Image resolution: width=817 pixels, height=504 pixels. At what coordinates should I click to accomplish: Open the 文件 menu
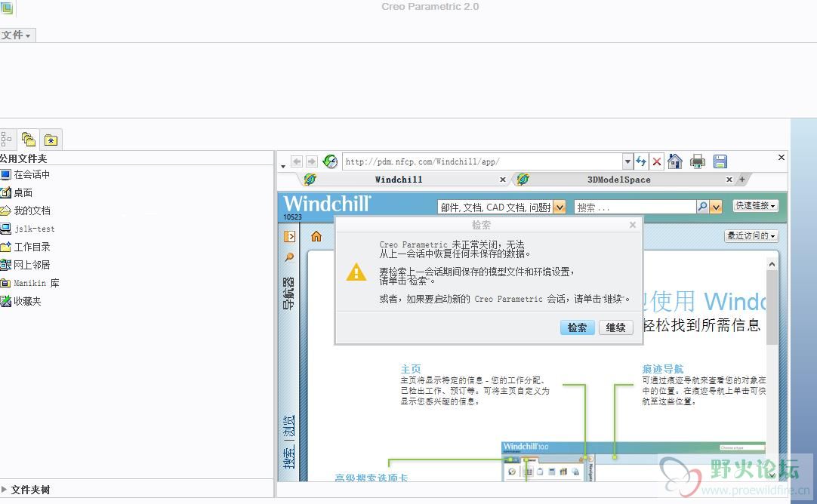pyautogui.click(x=17, y=35)
